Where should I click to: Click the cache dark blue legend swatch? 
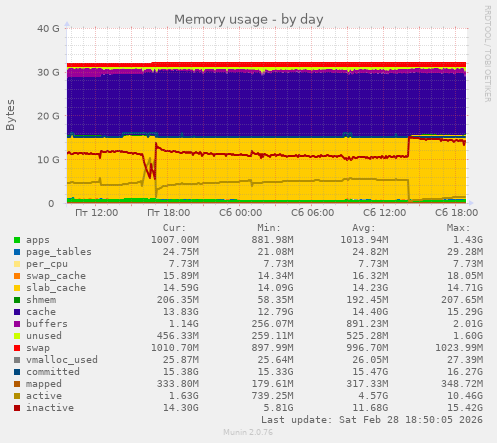pos(17,312)
